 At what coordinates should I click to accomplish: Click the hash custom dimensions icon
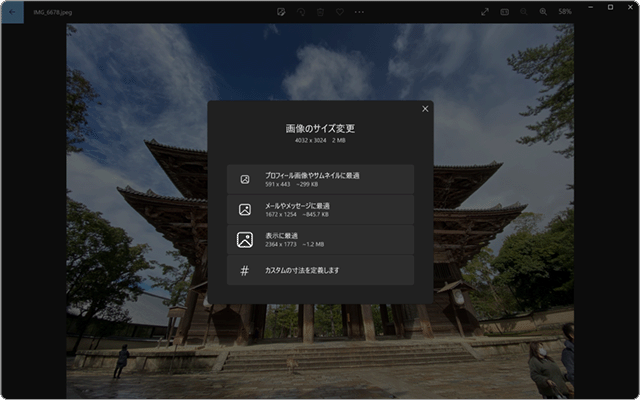[244, 270]
